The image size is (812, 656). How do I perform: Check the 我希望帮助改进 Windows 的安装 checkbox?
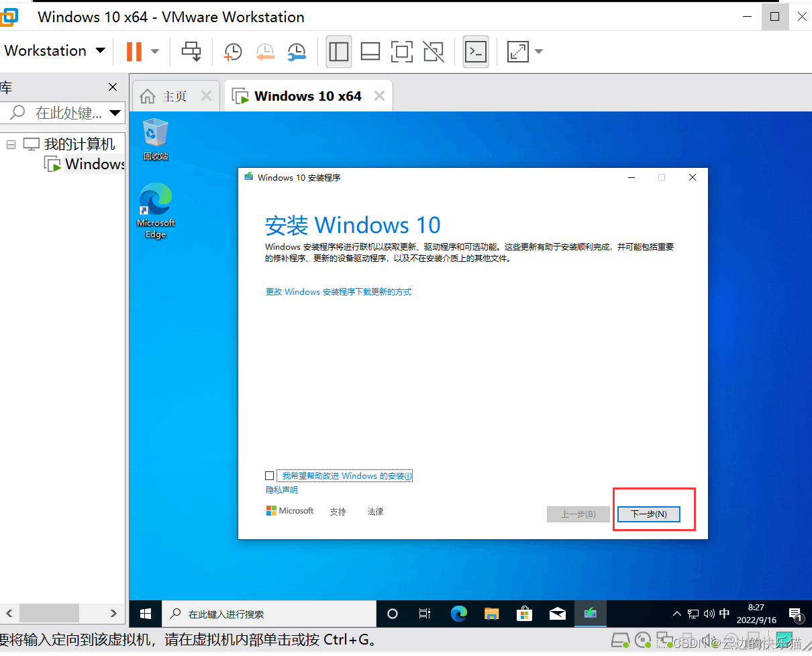(x=270, y=476)
